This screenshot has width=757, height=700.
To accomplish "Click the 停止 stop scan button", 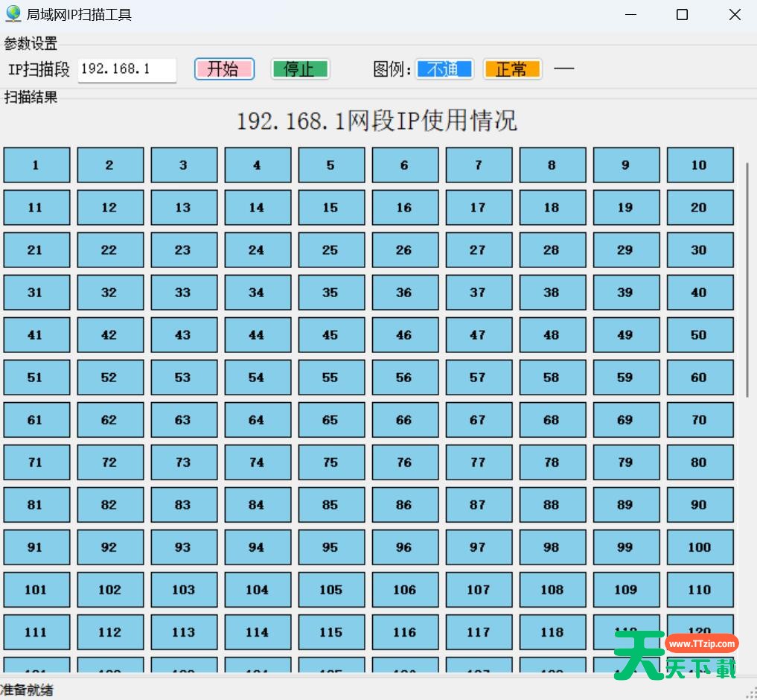I will [299, 69].
